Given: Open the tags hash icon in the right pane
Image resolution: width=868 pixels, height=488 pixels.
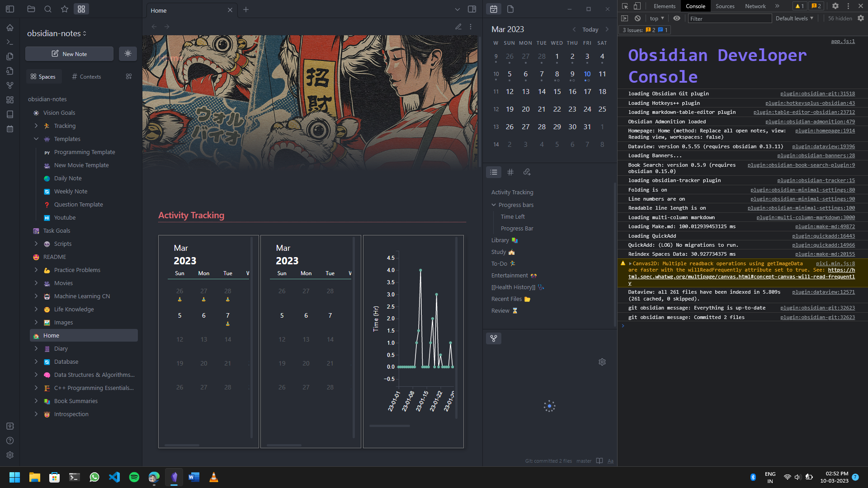Looking at the screenshot, I should [x=510, y=172].
